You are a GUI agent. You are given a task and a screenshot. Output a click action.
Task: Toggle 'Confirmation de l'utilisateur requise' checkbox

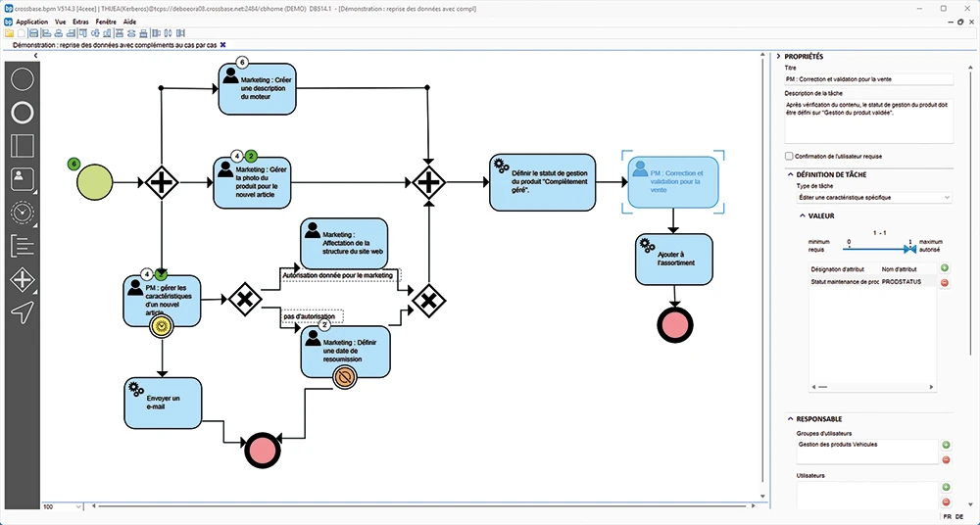(789, 157)
